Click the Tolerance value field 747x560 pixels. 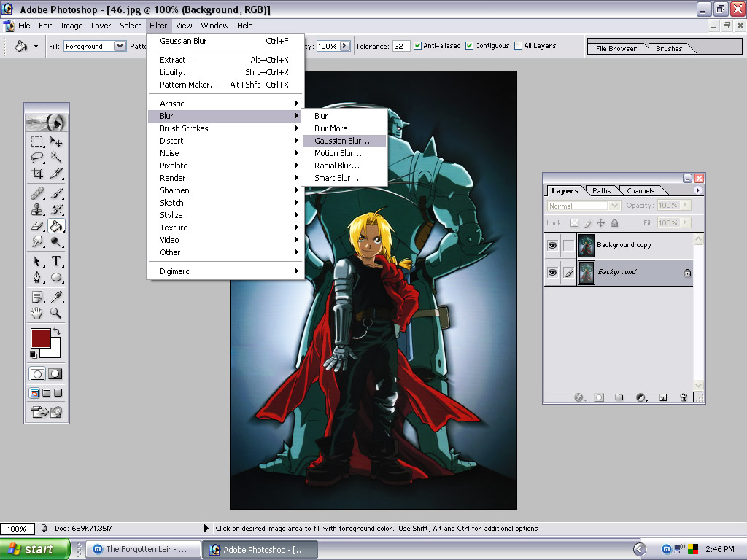pos(401,46)
